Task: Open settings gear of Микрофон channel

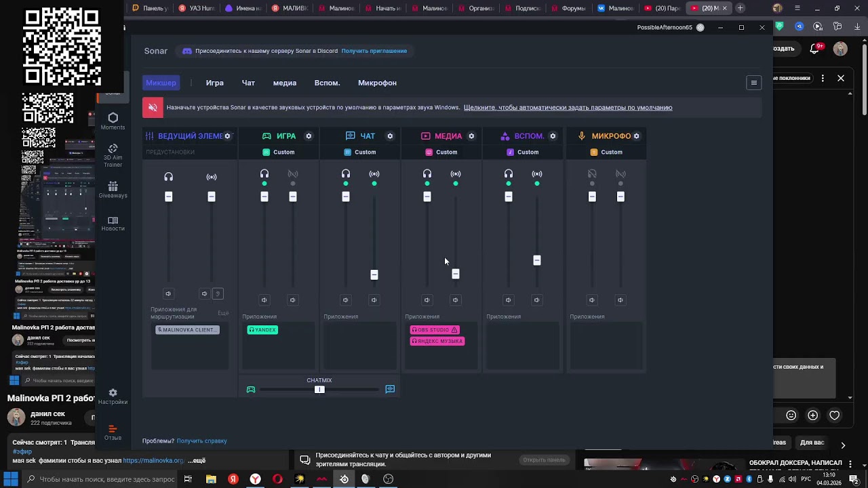Action: click(636, 136)
